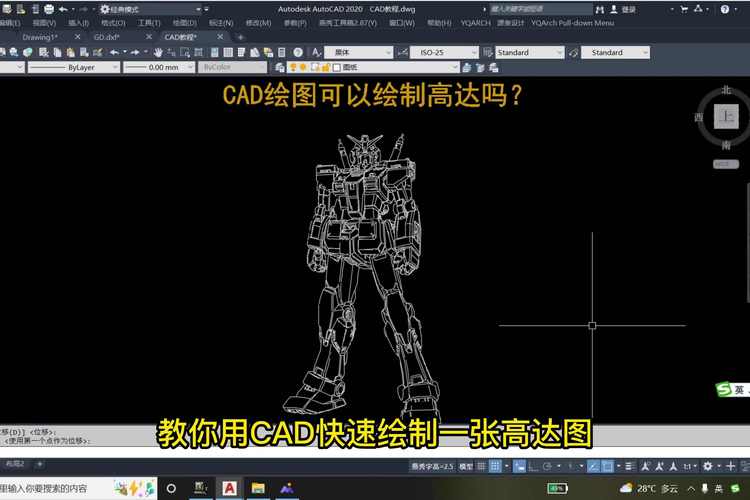
Task: Click the WCS label under ViewCube
Action: click(x=726, y=164)
